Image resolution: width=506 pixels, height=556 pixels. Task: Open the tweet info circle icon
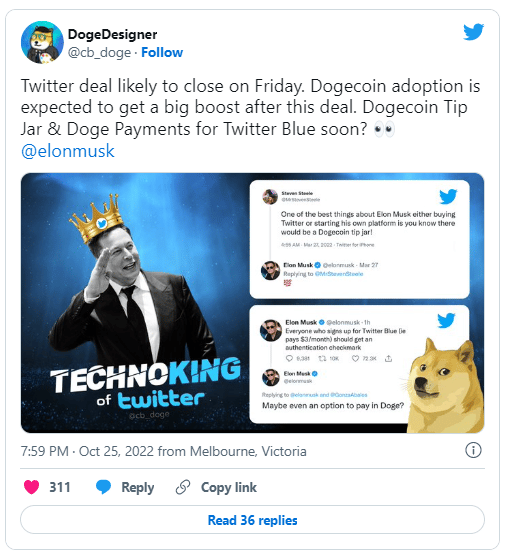[x=473, y=450]
